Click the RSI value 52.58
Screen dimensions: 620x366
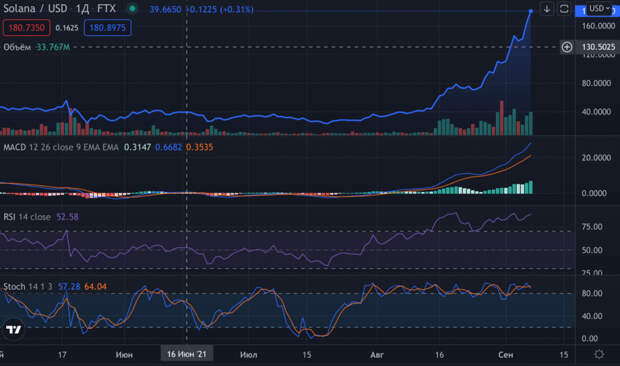(67, 217)
